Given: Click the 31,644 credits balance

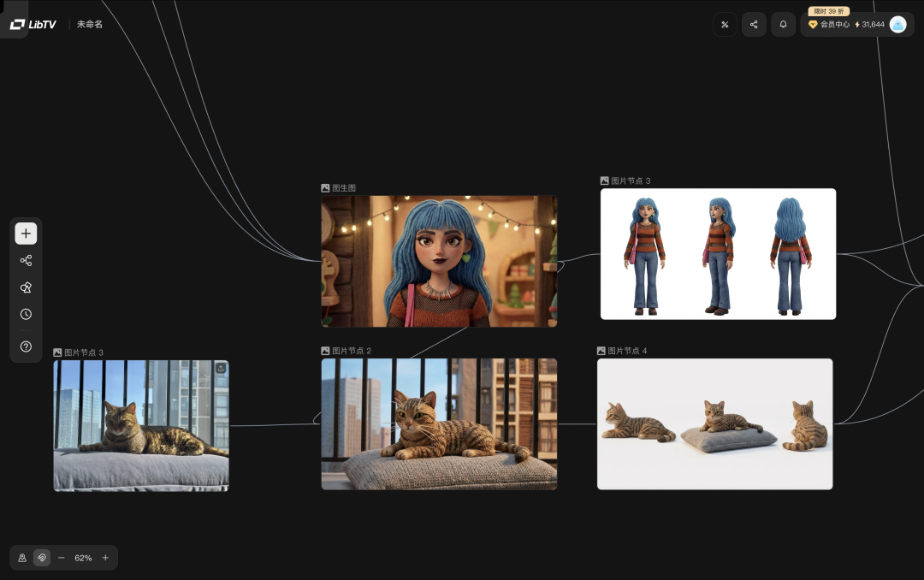Looking at the screenshot, I should click(869, 25).
